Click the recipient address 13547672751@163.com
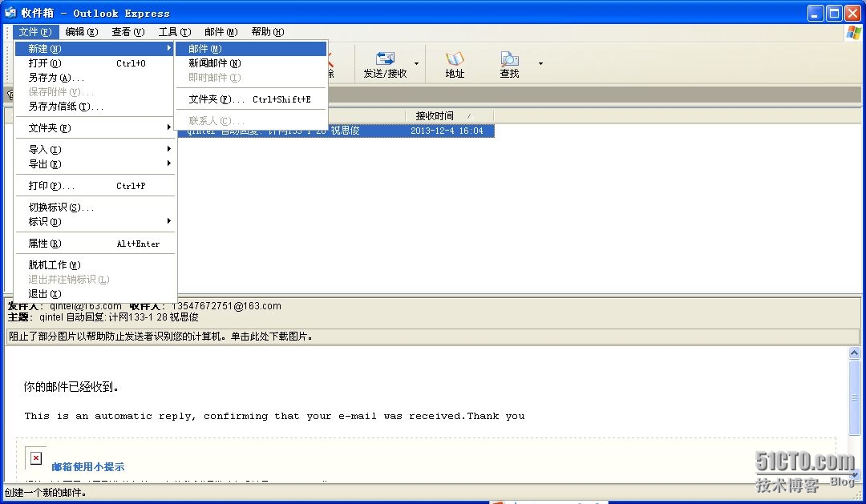This screenshot has height=504, width=866. click(x=226, y=305)
